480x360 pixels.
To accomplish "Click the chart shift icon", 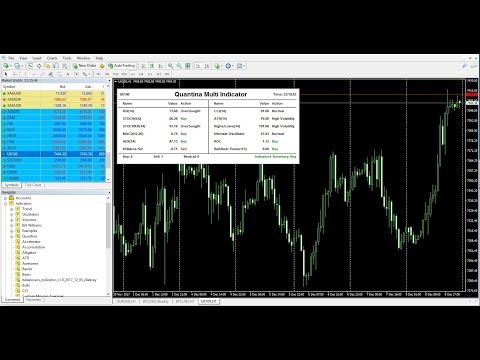I will click(207, 66).
